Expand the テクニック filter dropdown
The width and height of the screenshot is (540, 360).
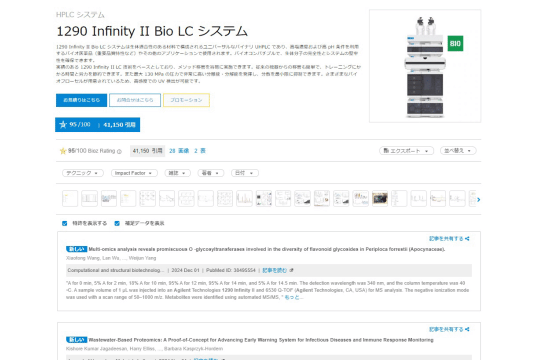[x=83, y=173]
